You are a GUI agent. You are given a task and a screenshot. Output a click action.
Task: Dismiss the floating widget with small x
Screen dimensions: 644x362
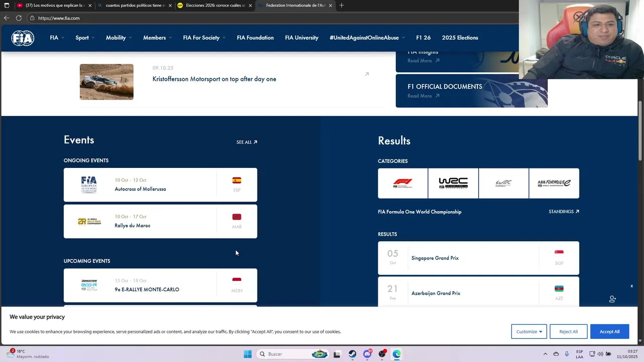tap(631, 286)
